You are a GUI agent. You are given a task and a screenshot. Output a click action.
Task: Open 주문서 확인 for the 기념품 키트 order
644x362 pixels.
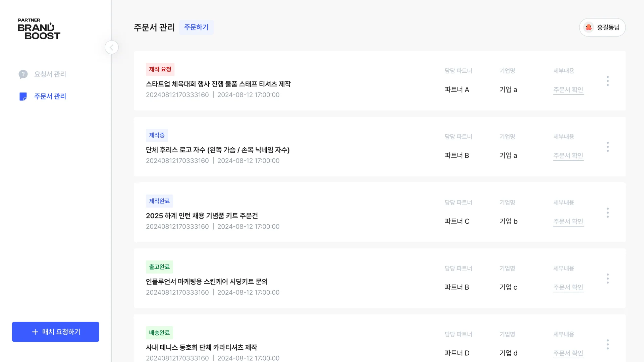[568, 221]
